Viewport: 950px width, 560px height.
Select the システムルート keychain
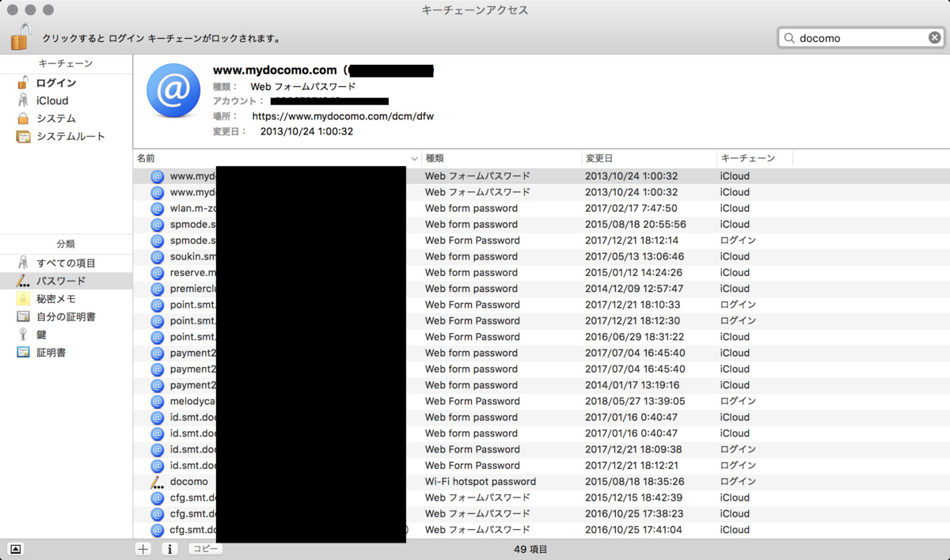click(x=70, y=136)
